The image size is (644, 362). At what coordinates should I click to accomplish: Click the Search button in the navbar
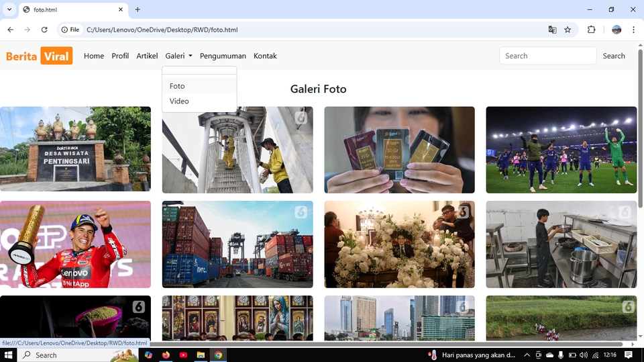pyautogui.click(x=613, y=56)
